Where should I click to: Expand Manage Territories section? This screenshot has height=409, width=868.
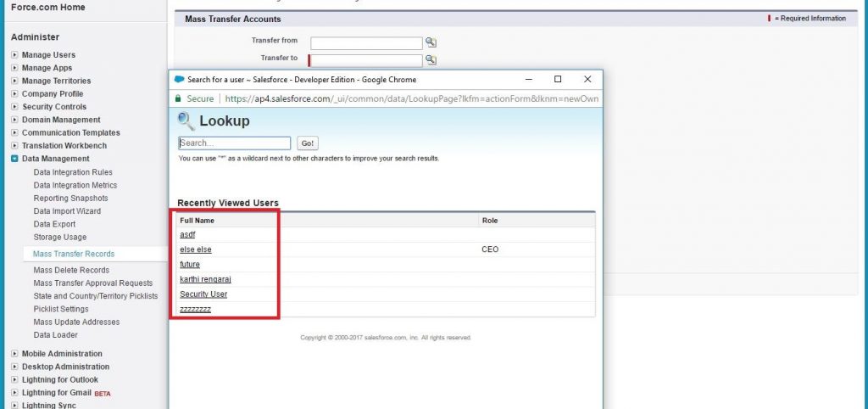pyautogui.click(x=15, y=81)
